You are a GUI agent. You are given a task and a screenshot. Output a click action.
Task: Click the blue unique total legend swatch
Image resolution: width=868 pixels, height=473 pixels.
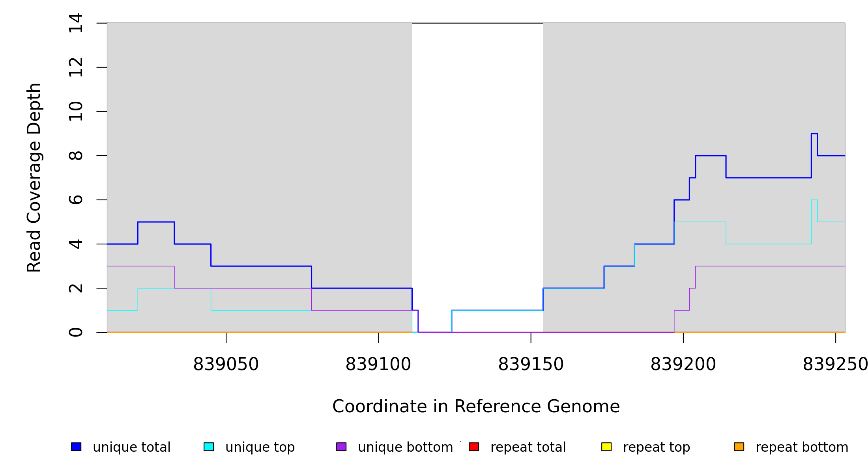[x=76, y=447]
